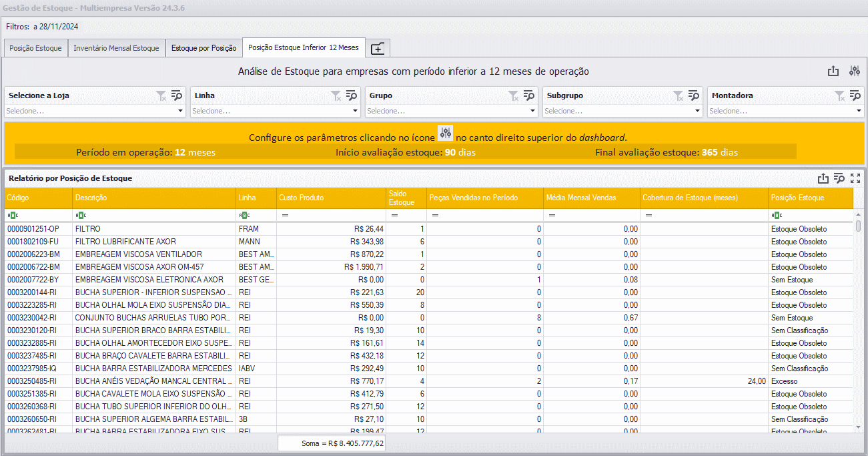Image resolution: width=868 pixels, height=456 pixels.
Task: Export the Relatório por Posição de Estoque grid
Action: [823, 178]
